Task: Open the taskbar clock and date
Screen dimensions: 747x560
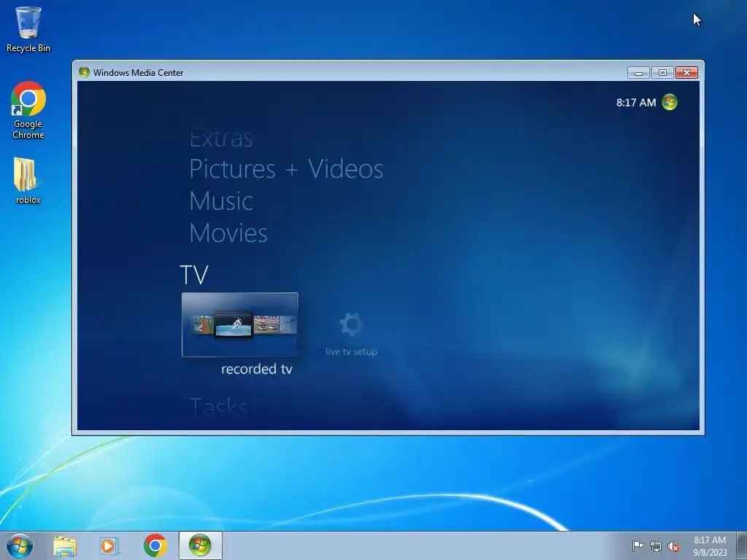Action: pyautogui.click(x=709, y=546)
